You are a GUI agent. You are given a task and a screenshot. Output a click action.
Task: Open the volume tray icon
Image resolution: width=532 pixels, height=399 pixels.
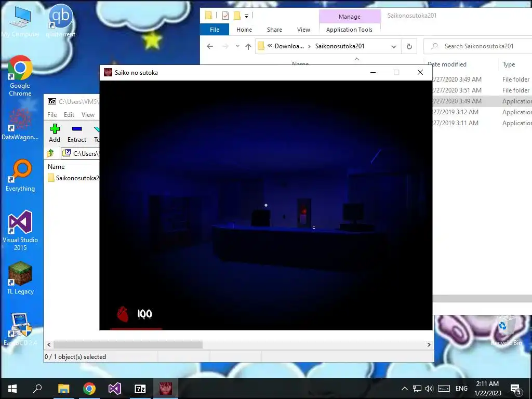click(429, 389)
